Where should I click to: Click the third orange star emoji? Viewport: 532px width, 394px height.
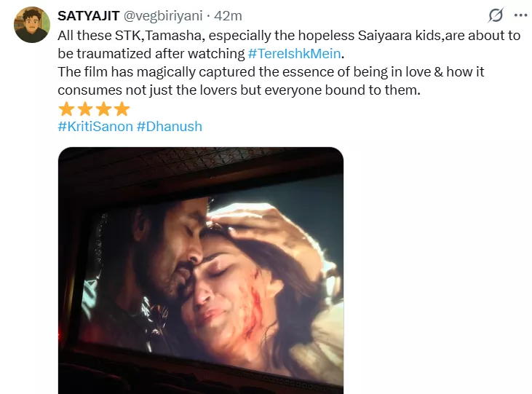pos(103,109)
